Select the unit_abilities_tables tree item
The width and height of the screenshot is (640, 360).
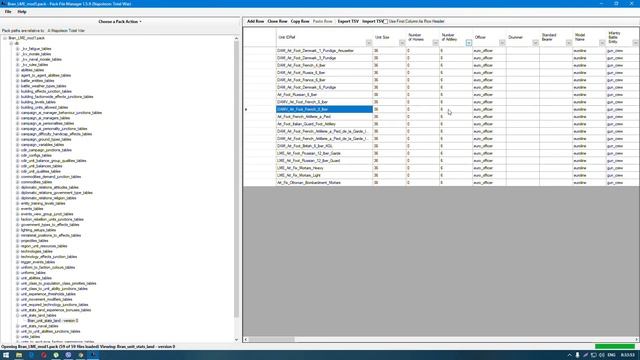pyautogui.click(x=36, y=278)
